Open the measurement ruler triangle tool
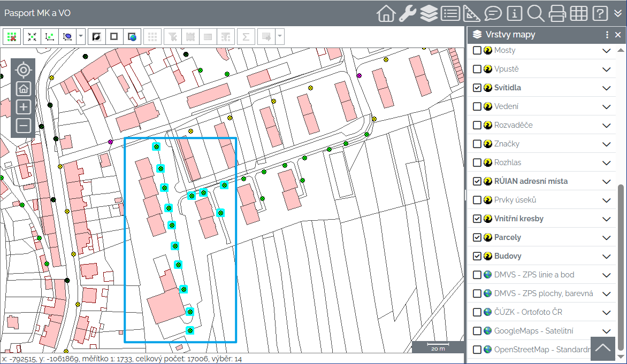The image size is (627, 364). (471, 13)
